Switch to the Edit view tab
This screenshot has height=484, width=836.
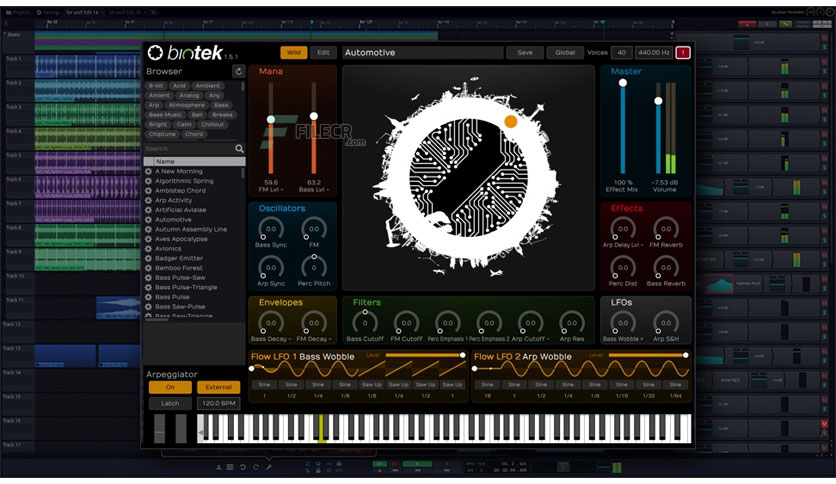[x=323, y=52]
